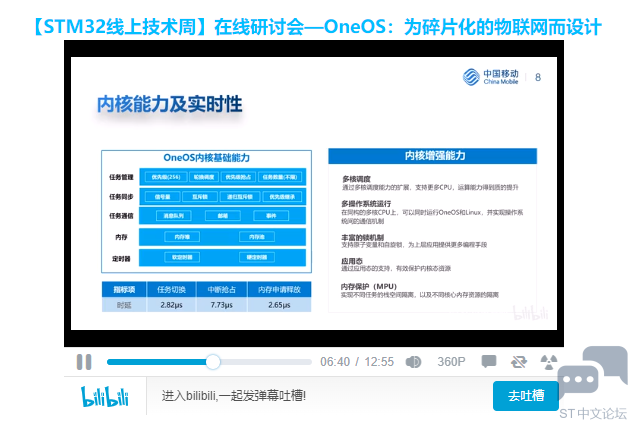The height and width of the screenshot is (429, 636).
Task: Click the 去吐槽 button
Action: [526, 396]
